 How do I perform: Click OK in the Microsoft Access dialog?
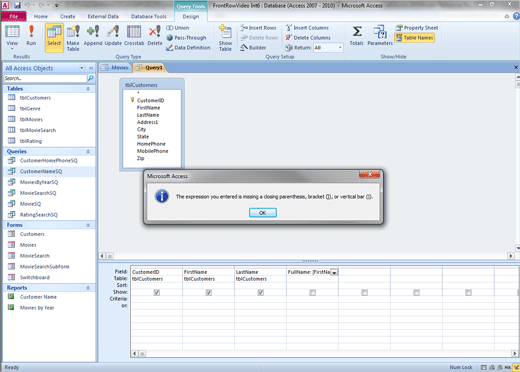coord(263,213)
